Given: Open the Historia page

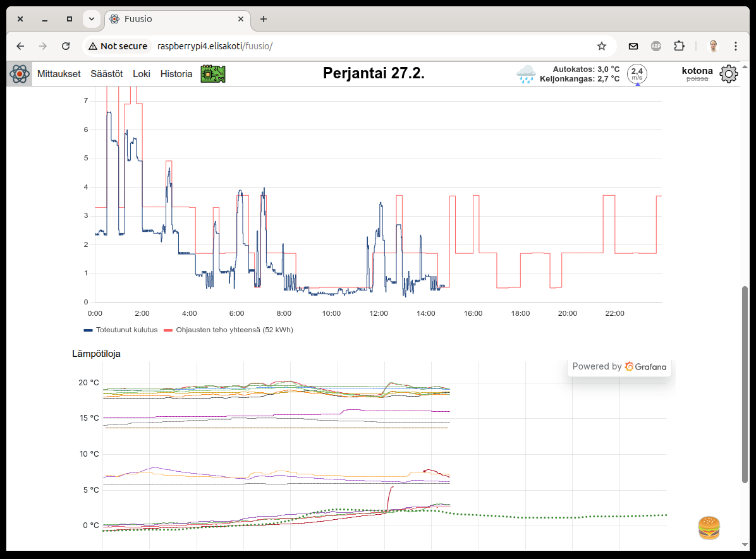Looking at the screenshot, I should tap(176, 74).
